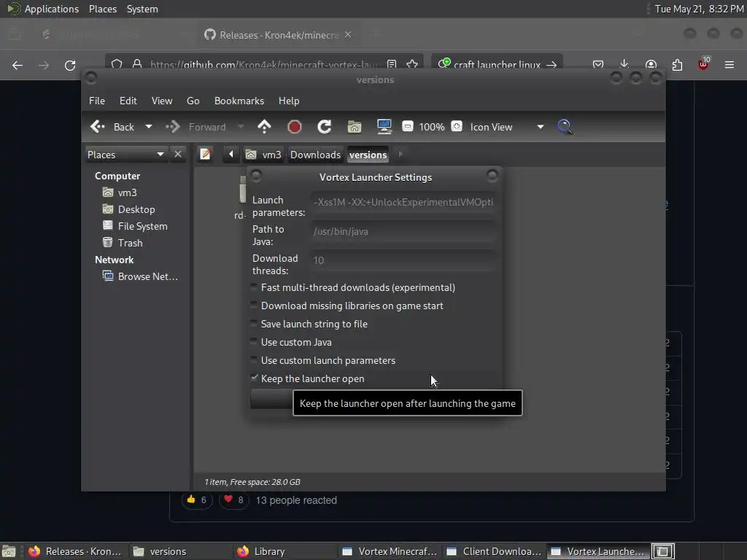Open Firefox extensions puzzle icon

pos(677,64)
